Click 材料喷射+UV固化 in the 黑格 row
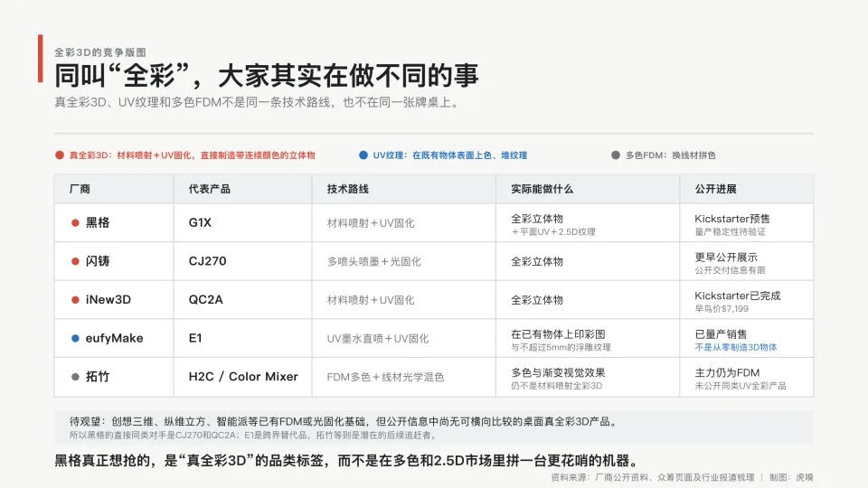This screenshot has height=488, width=868. tap(371, 223)
